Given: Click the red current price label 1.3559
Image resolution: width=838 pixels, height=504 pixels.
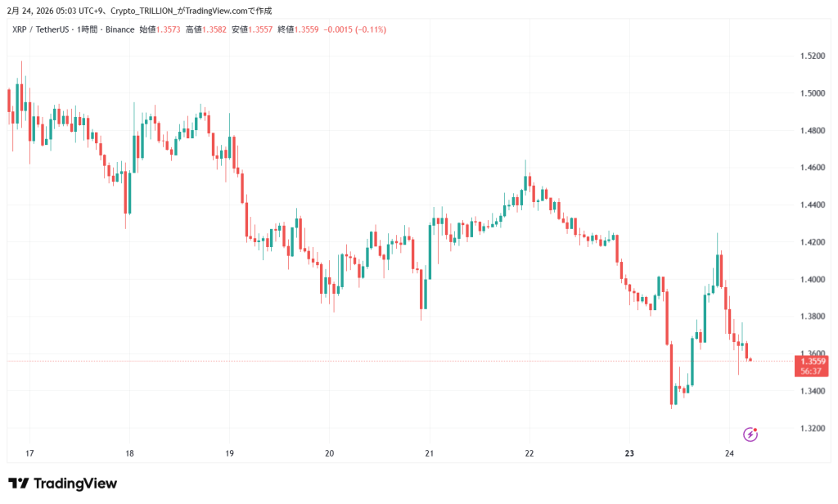Looking at the screenshot, I should (813, 361).
